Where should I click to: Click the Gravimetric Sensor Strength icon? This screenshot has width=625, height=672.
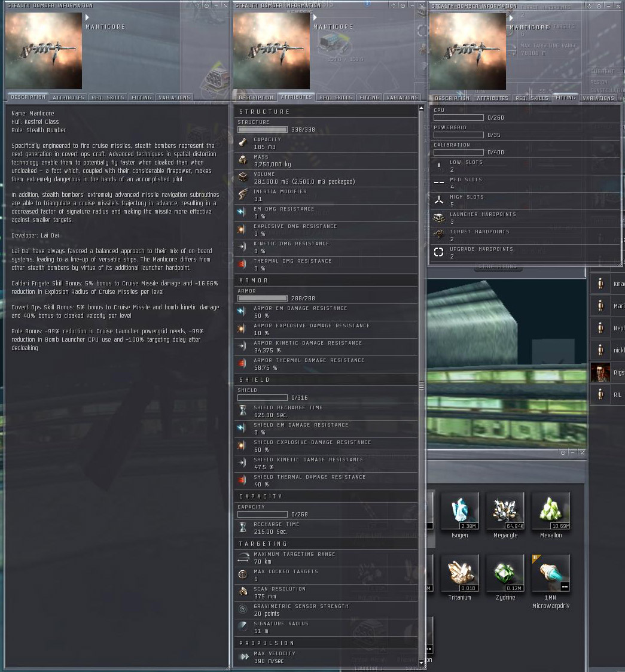coord(243,609)
